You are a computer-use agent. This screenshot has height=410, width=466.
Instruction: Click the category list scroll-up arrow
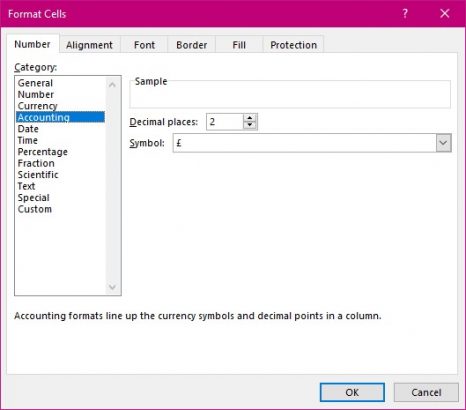112,85
